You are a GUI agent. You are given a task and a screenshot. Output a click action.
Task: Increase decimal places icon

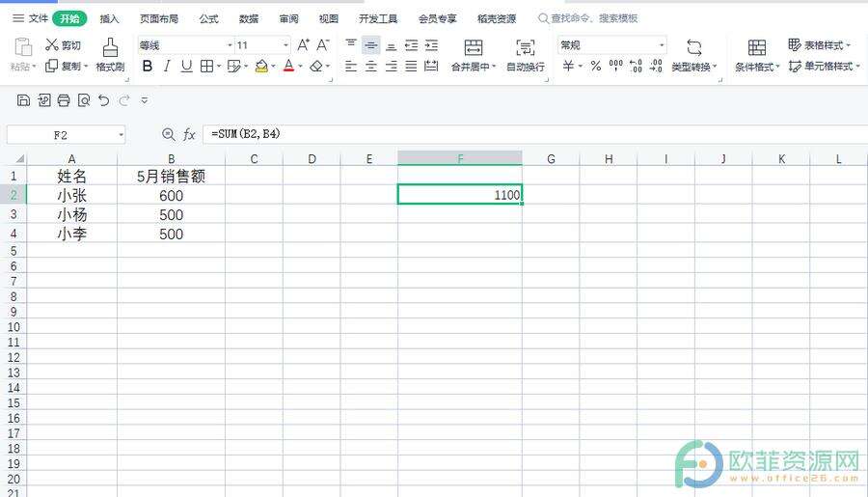click(637, 66)
